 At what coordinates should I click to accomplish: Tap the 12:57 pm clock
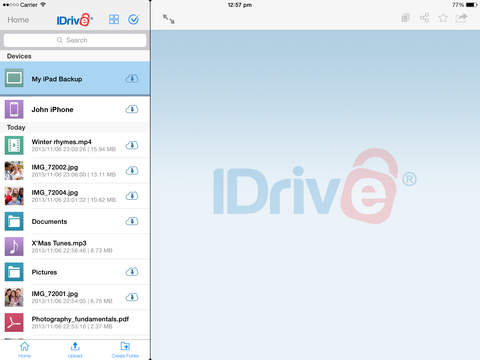[x=240, y=5]
